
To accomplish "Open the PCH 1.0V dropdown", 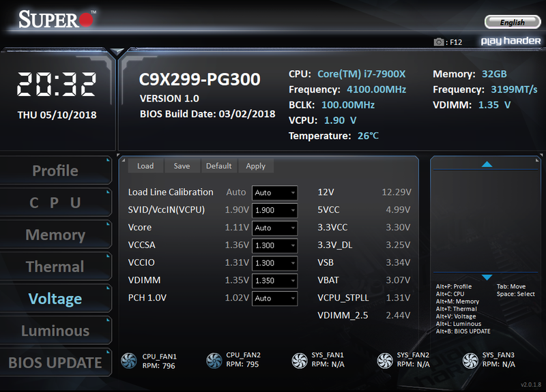I will click(x=275, y=299).
